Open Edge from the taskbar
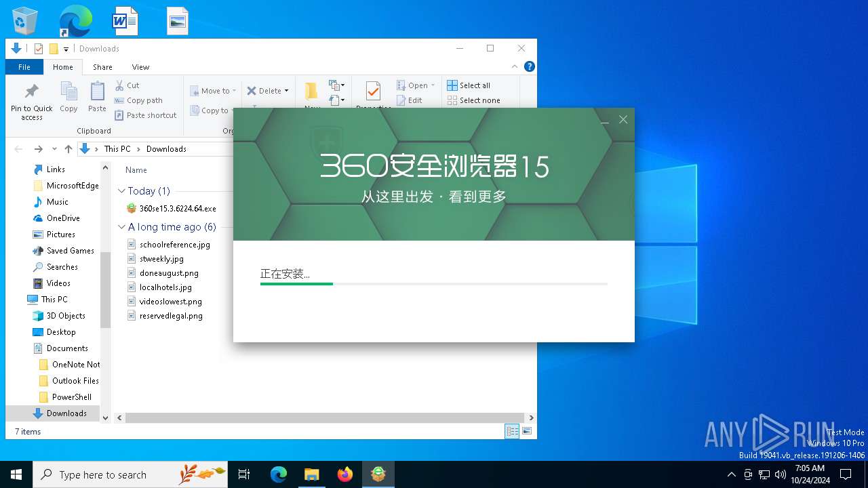 (x=279, y=474)
